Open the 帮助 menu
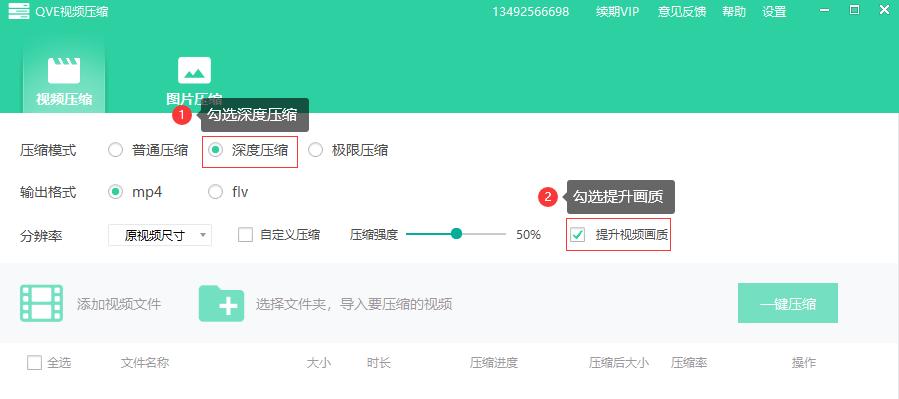This screenshot has width=899, height=399. click(734, 11)
